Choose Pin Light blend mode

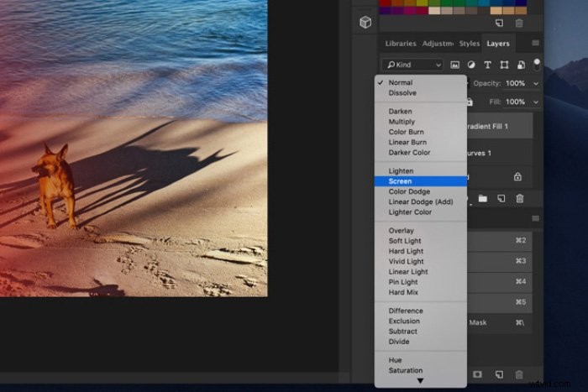[421, 282]
